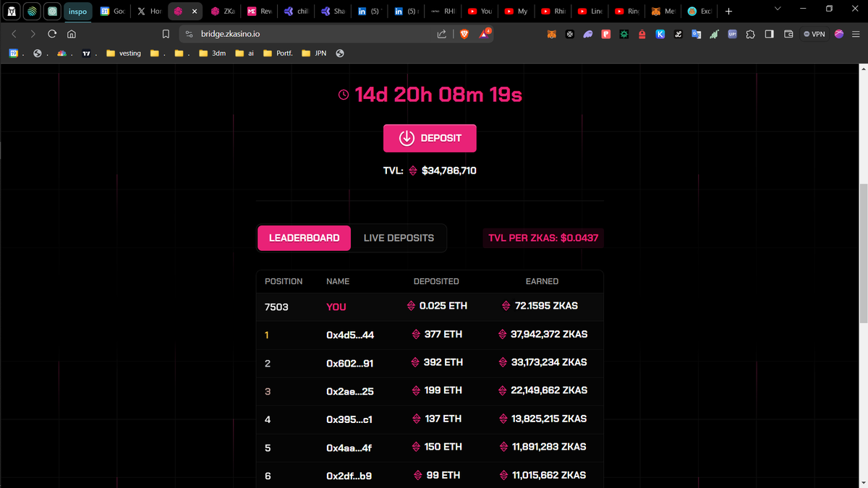
Task: Click the EARNED column header
Action: 542,281
